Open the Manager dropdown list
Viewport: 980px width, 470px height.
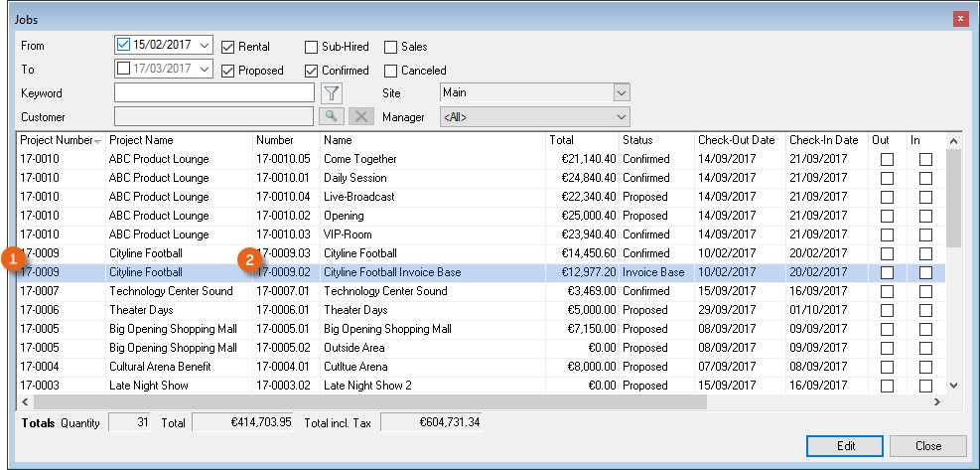pyautogui.click(x=622, y=117)
